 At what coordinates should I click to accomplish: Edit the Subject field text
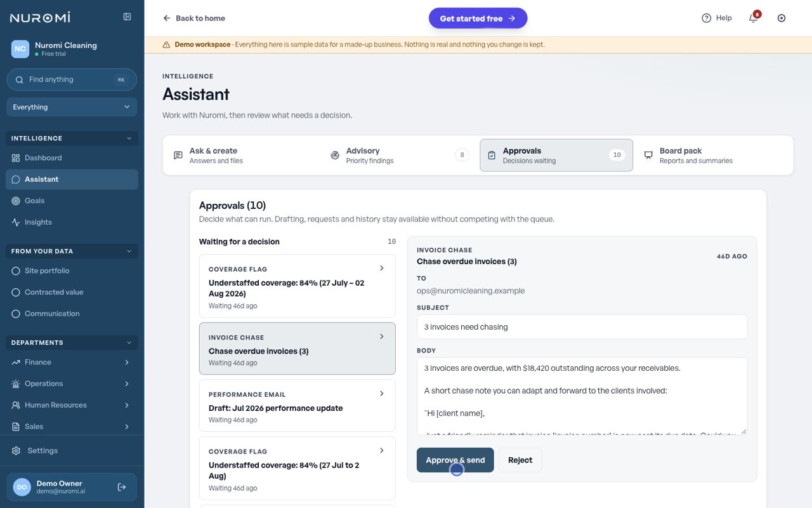(x=582, y=327)
